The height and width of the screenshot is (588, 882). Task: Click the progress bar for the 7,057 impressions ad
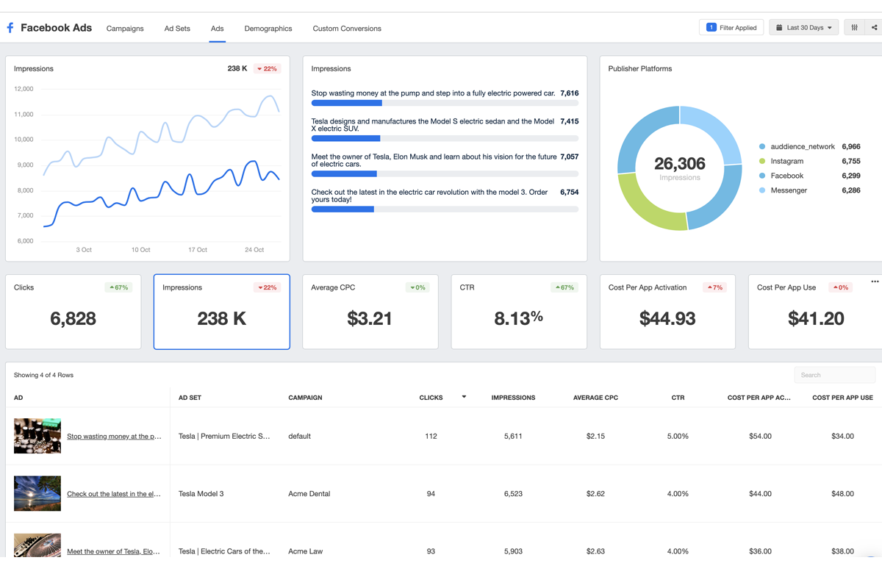click(445, 174)
